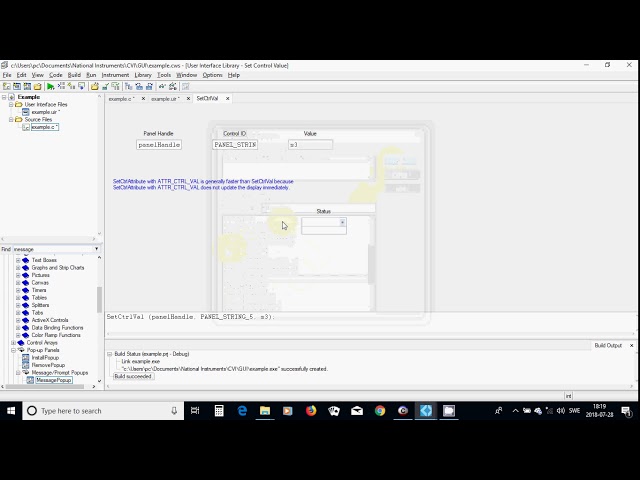Viewport: 640px width, 480px height.
Task: Open the Find box dropdown arrow
Action: (97, 249)
